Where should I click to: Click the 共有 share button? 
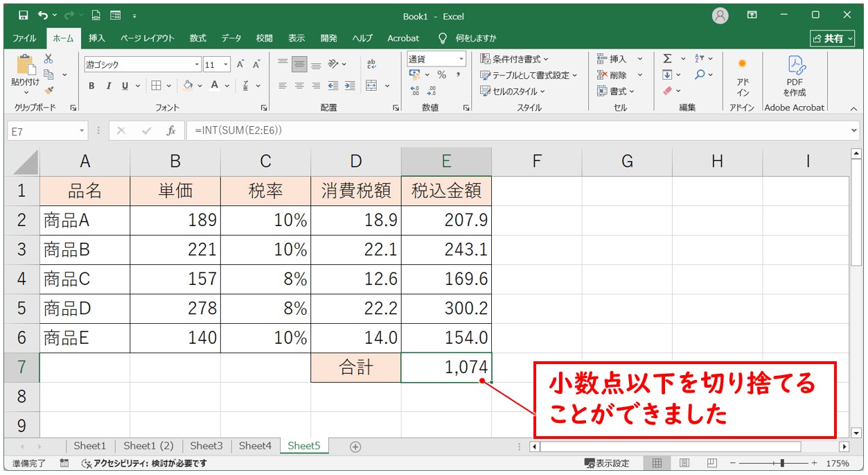click(x=833, y=38)
